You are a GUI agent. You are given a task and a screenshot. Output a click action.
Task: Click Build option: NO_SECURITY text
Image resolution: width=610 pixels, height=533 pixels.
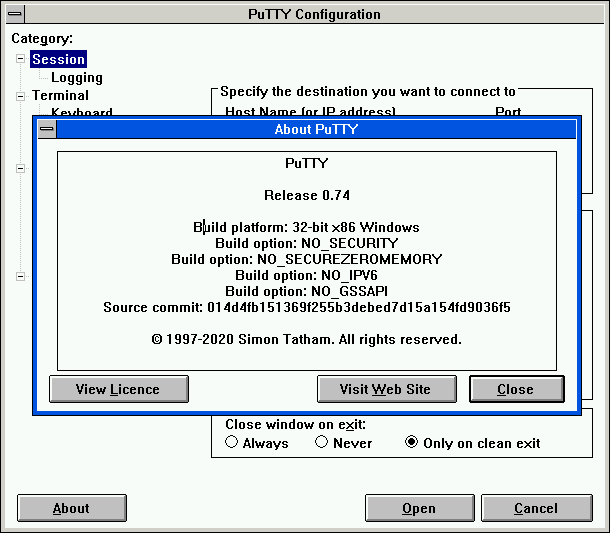(307, 243)
